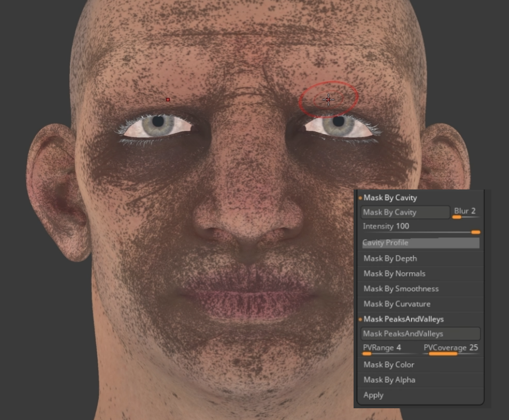Open the Cavity Profile curve editor

pyautogui.click(x=421, y=243)
